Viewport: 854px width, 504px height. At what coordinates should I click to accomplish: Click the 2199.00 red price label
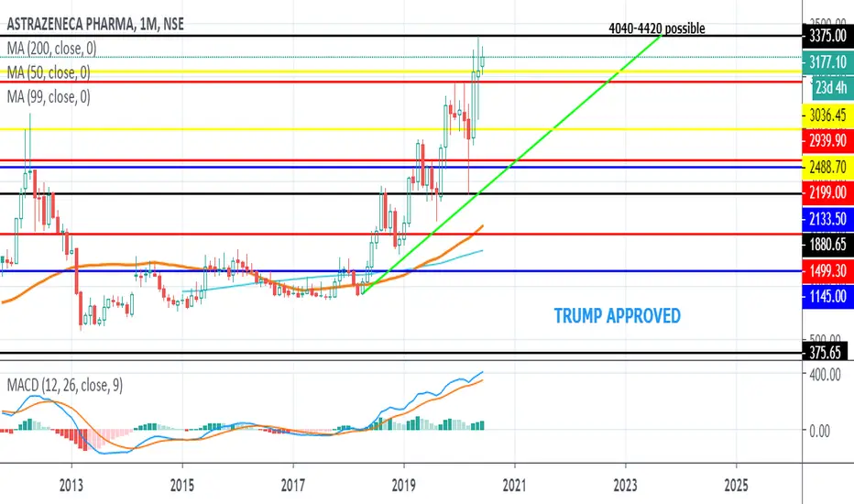827,192
